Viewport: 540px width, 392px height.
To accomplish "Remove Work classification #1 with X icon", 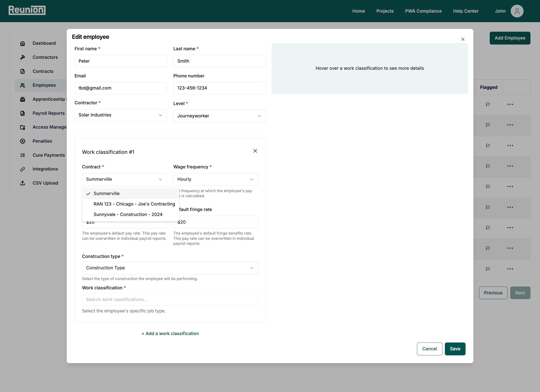I will tap(255, 151).
